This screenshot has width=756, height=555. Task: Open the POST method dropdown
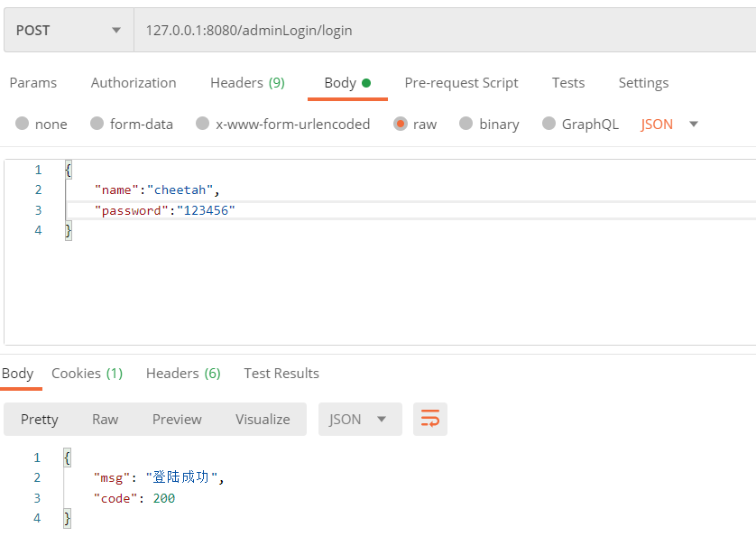[x=69, y=30]
